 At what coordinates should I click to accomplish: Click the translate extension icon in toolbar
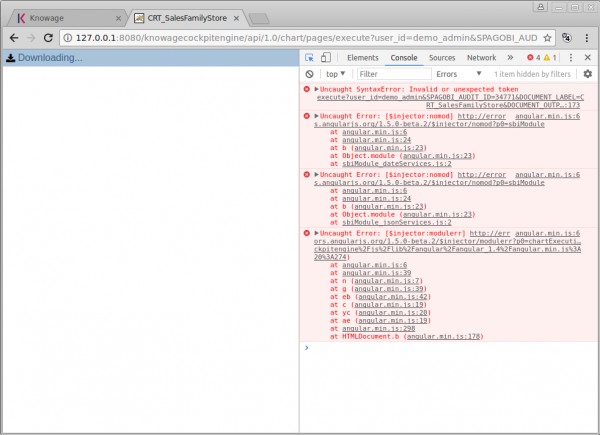(567, 38)
